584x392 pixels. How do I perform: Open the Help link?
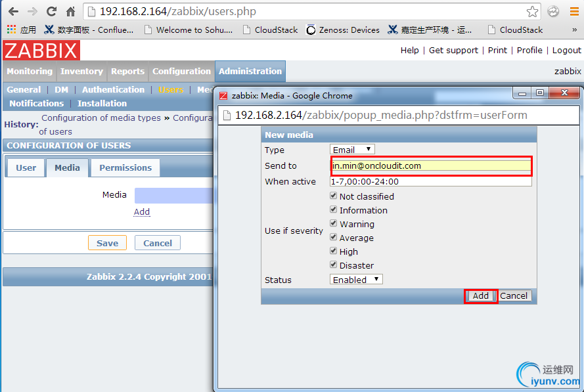pos(410,51)
